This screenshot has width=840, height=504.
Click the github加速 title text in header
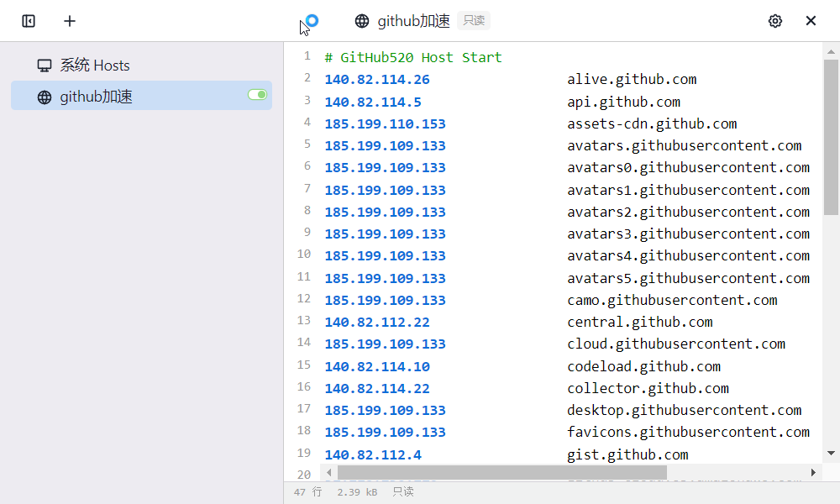click(x=413, y=21)
